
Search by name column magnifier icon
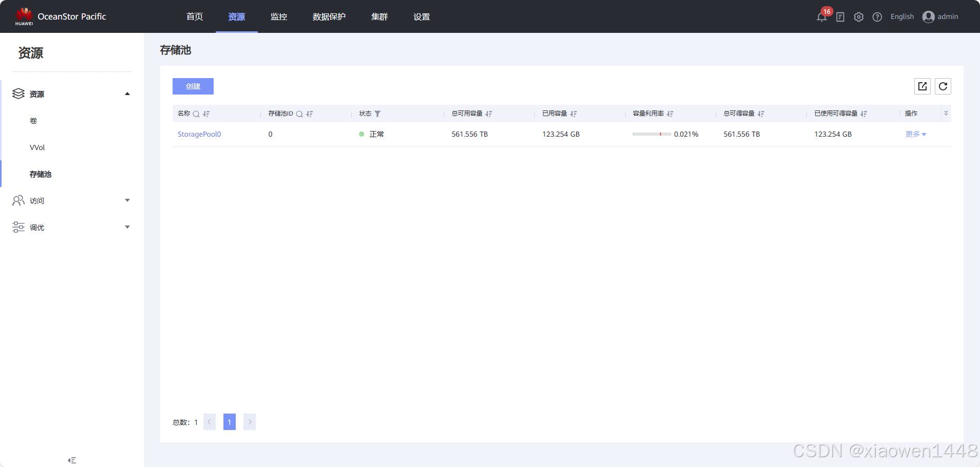tap(196, 114)
